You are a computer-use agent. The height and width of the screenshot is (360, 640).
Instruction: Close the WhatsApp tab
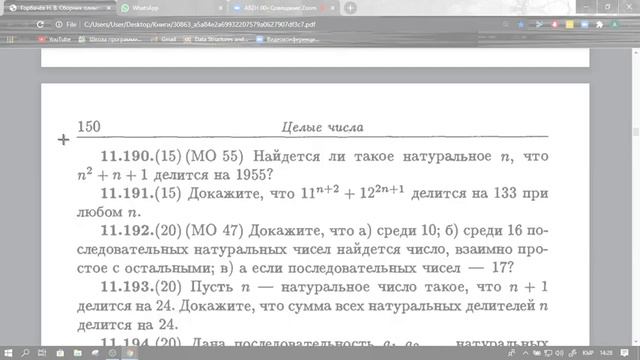(221, 8)
